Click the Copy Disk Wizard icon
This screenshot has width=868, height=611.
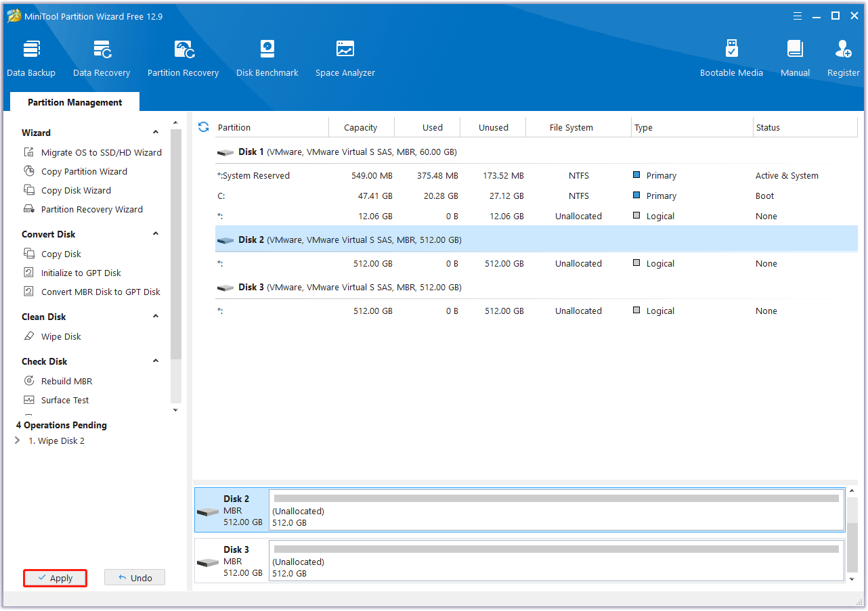[29, 190]
